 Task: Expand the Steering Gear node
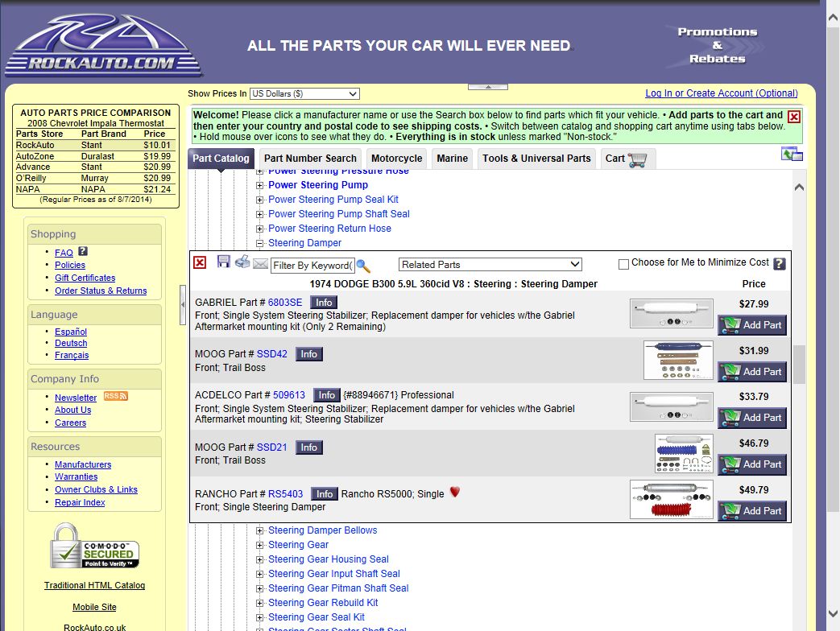[260, 546]
